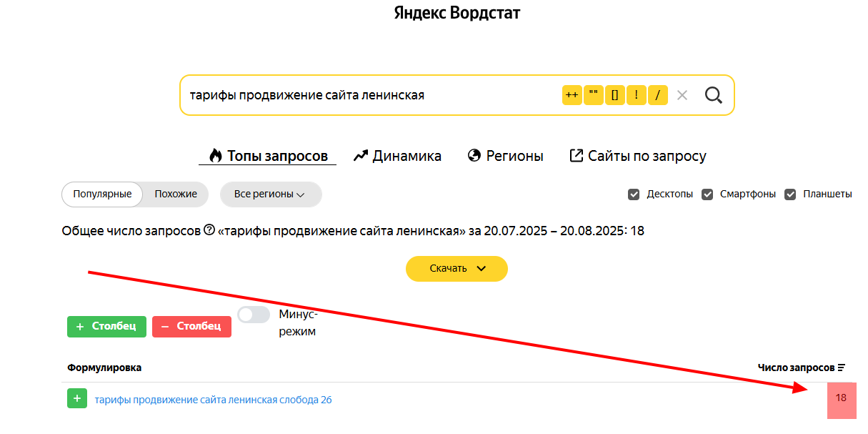Image resolution: width=868 pixels, height=434 pixels.
Task: Insert the quotes "" operator
Action: (x=594, y=95)
